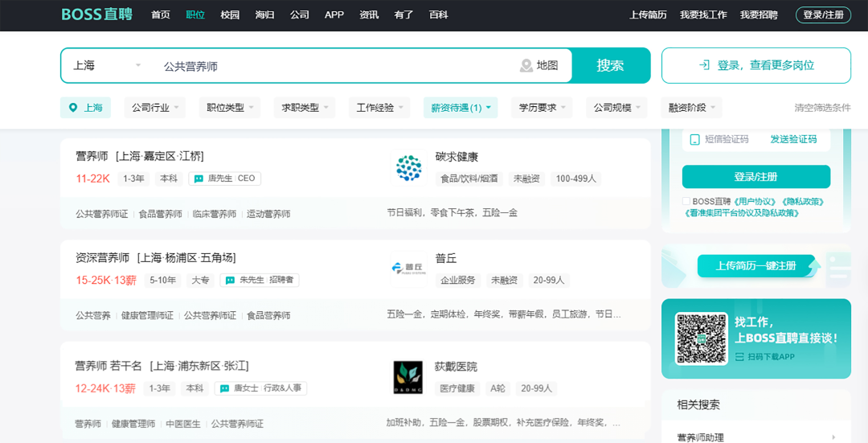Check the BOSS直聘 user agreement checkbox
868x443 pixels.
pyautogui.click(x=686, y=202)
